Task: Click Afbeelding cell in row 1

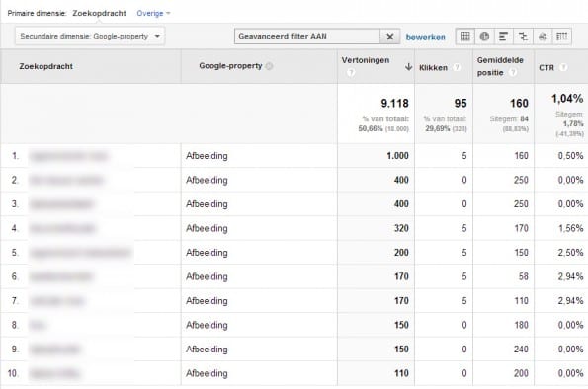Action: click(207, 156)
